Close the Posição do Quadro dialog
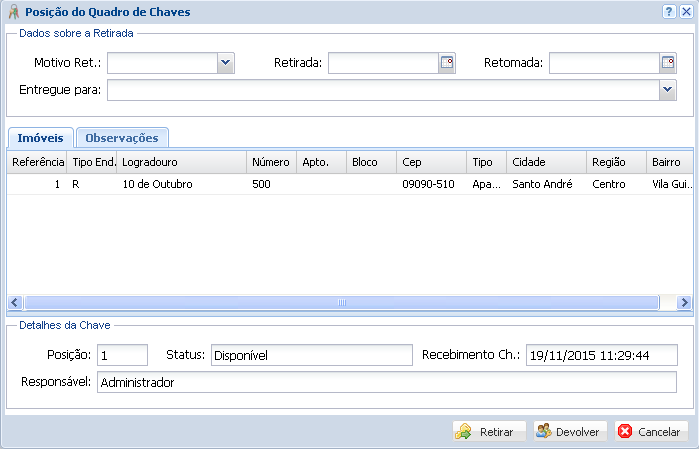Image resolution: width=699 pixels, height=449 pixels. 685,12
